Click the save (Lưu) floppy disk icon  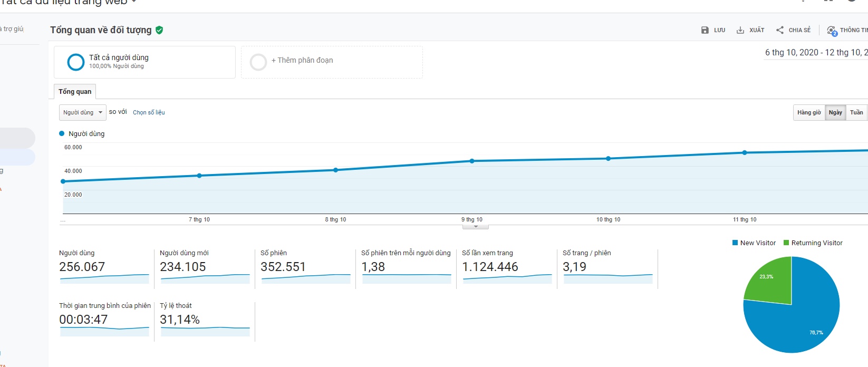point(705,30)
